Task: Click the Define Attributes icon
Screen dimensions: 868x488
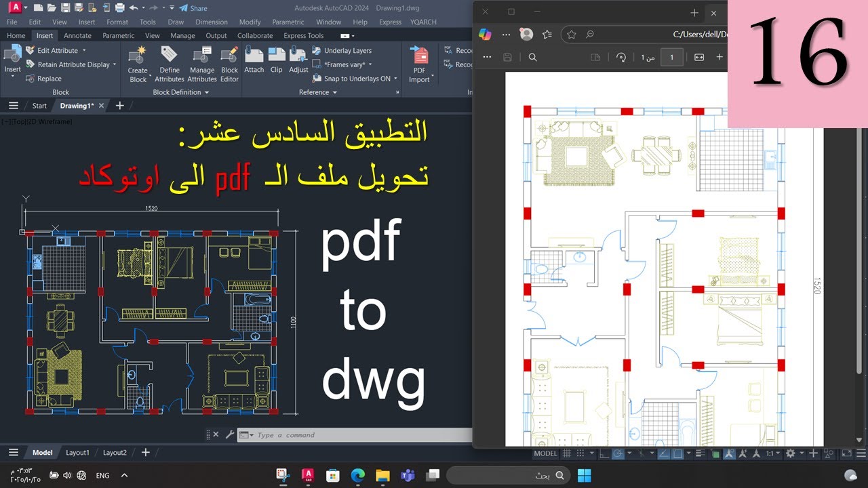Action: 169,65
